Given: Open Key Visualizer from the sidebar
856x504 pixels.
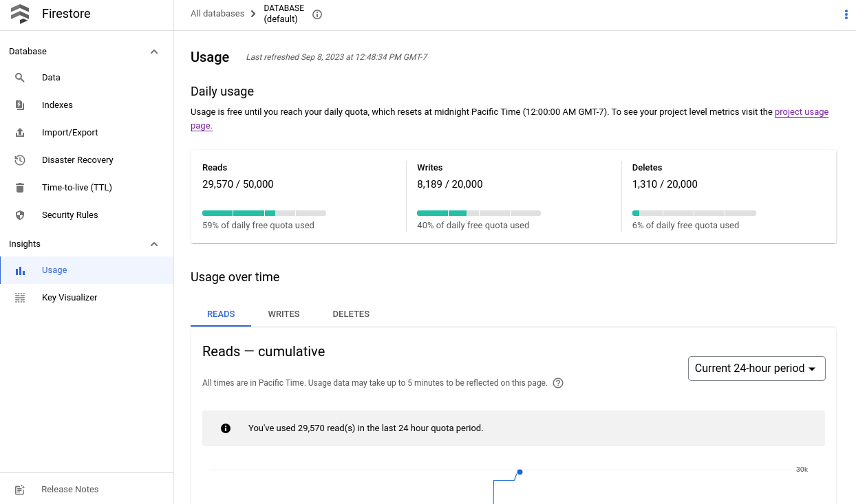Looking at the screenshot, I should 69,297.
